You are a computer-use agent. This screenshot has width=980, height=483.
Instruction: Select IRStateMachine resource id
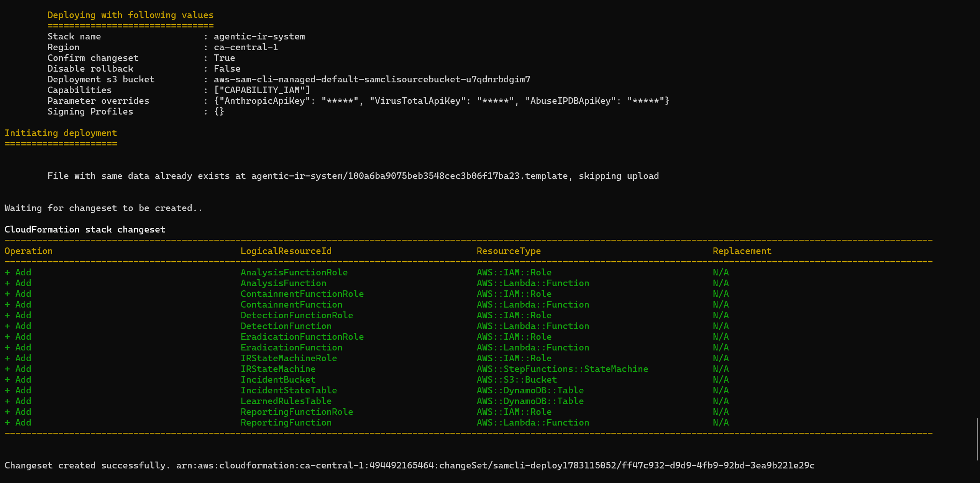[x=278, y=369]
